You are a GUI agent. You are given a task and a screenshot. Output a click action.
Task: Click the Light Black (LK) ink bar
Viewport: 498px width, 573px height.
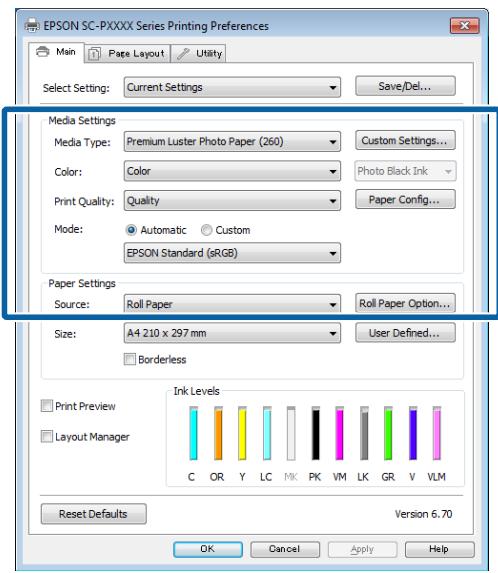364,433
